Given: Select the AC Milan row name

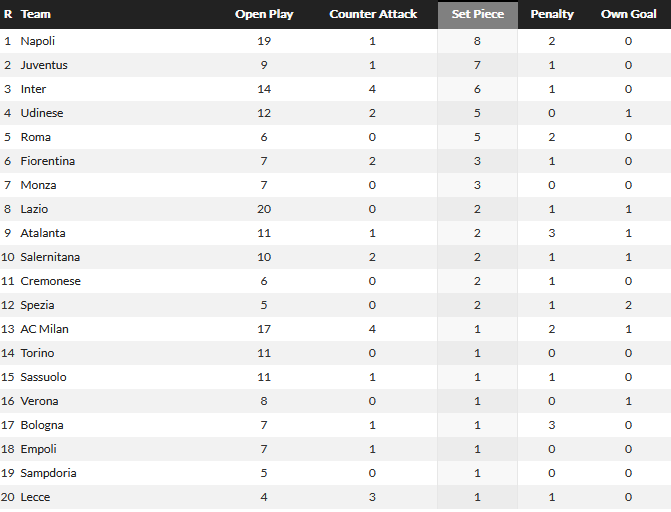Looking at the screenshot, I should [x=44, y=329].
